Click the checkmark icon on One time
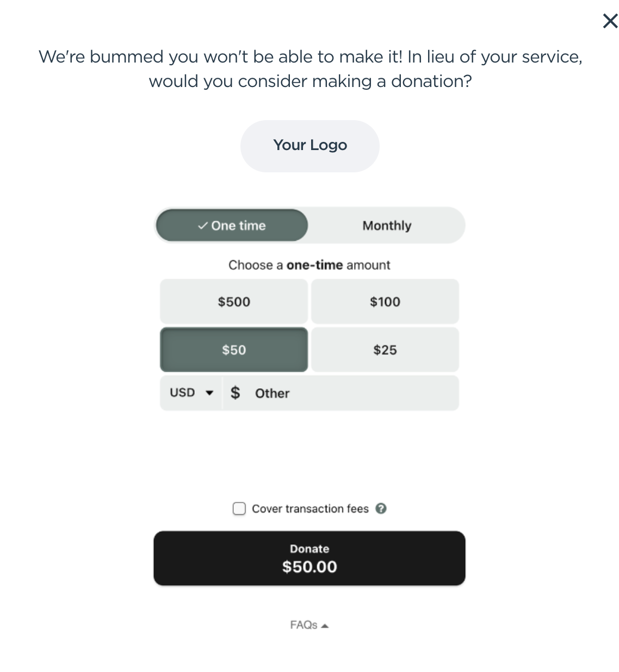Viewport: 619px width, 672px height. (202, 226)
